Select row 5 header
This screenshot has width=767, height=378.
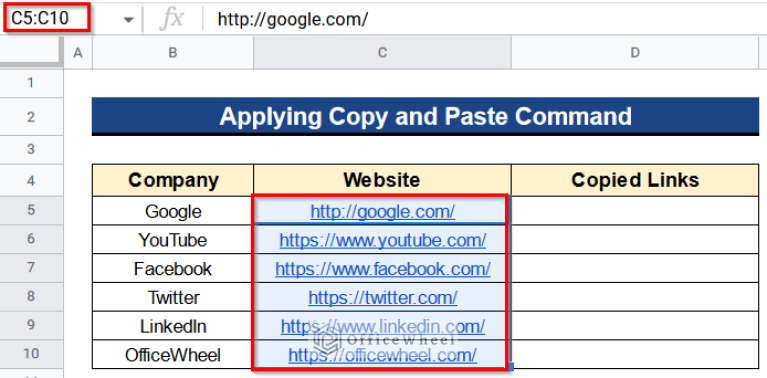[31, 211]
